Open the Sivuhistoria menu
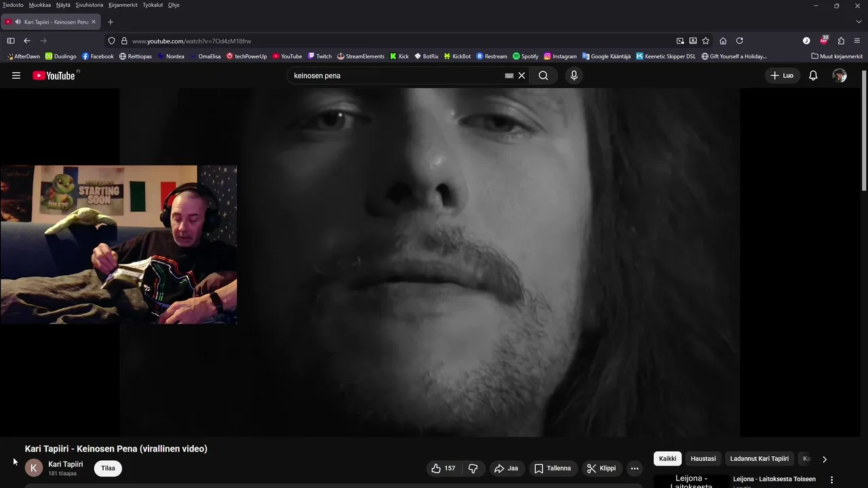The height and width of the screenshot is (488, 868). point(89,5)
